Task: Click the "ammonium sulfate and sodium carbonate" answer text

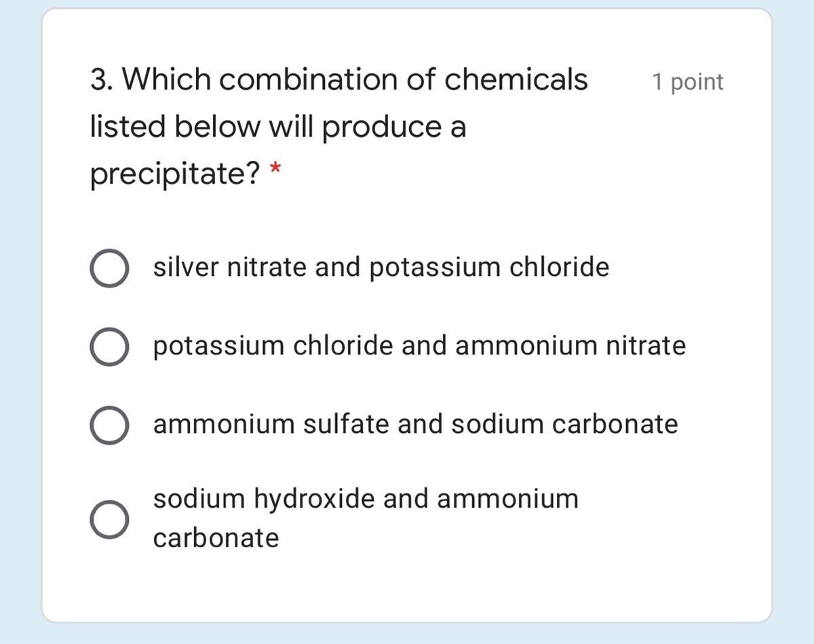Action: point(415,424)
